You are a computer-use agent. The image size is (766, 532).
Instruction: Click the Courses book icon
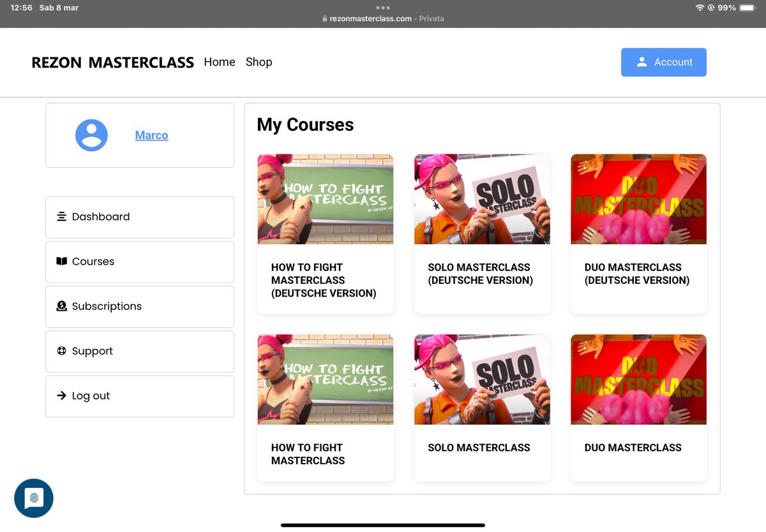click(62, 261)
